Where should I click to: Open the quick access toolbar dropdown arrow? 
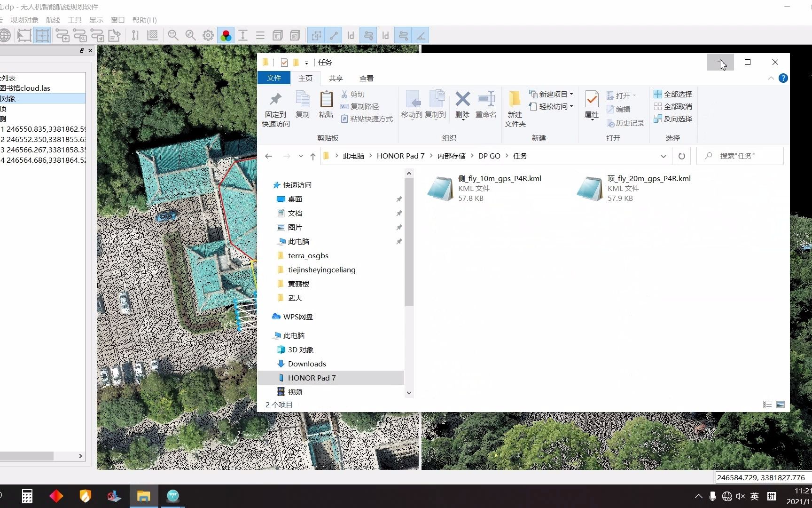tap(306, 63)
